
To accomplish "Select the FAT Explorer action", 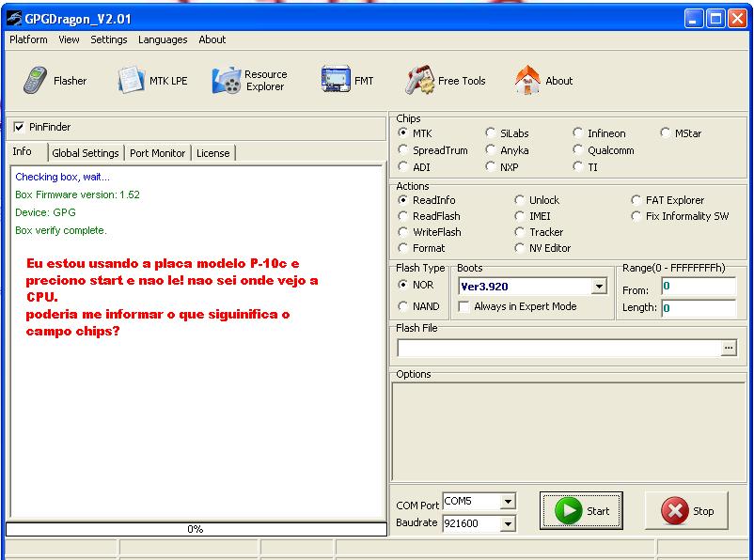I will pyautogui.click(x=636, y=200).
